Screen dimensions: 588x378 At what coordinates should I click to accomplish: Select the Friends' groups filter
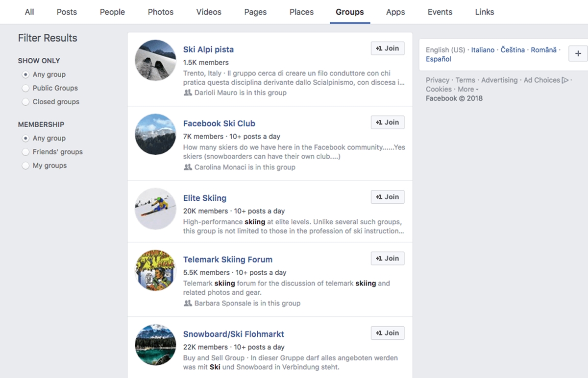pos(25,152)
